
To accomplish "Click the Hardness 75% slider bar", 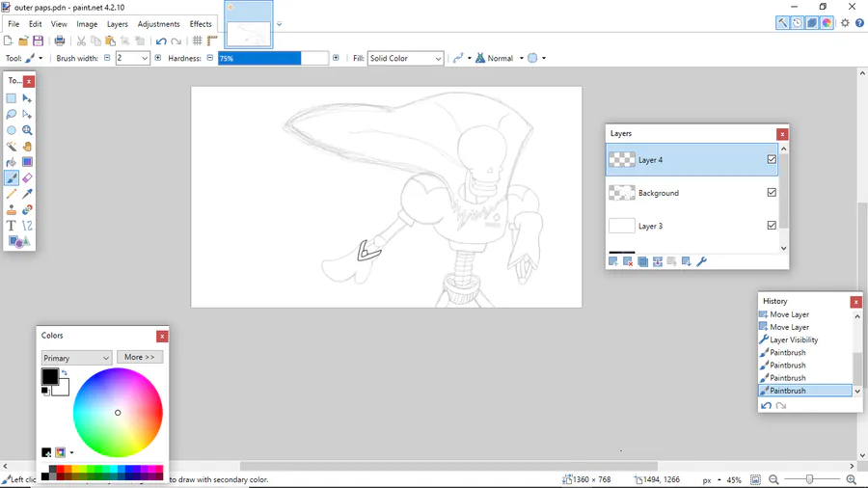I will click(274, 58).
